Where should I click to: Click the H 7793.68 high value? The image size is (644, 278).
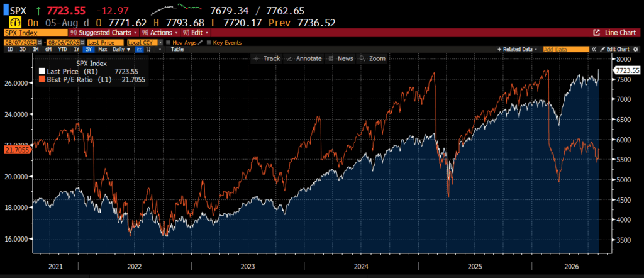(178, 23)
